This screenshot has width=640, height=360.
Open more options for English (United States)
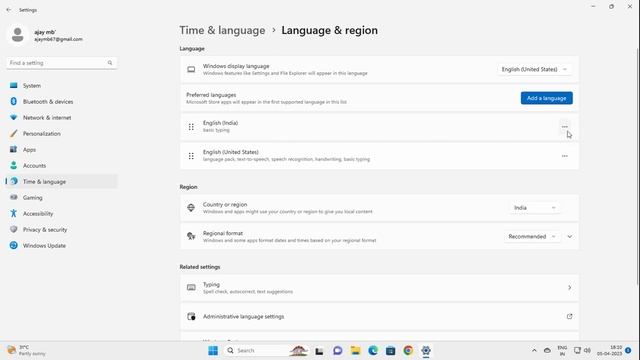[x=564, y=156]
